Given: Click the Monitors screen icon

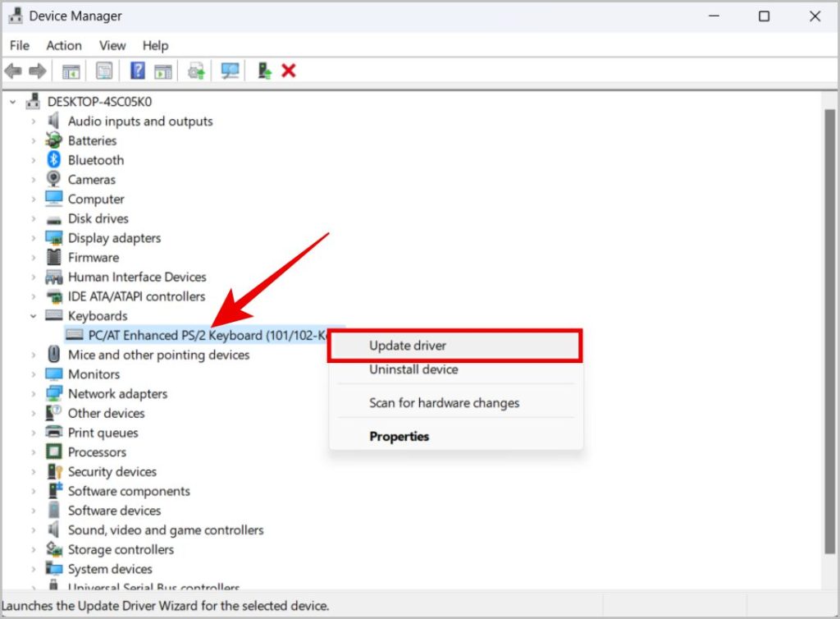Looking at the screenshot, I should pos(53,374).
